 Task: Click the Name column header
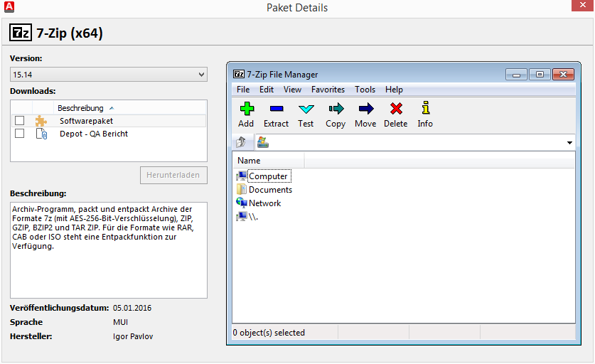249,161
